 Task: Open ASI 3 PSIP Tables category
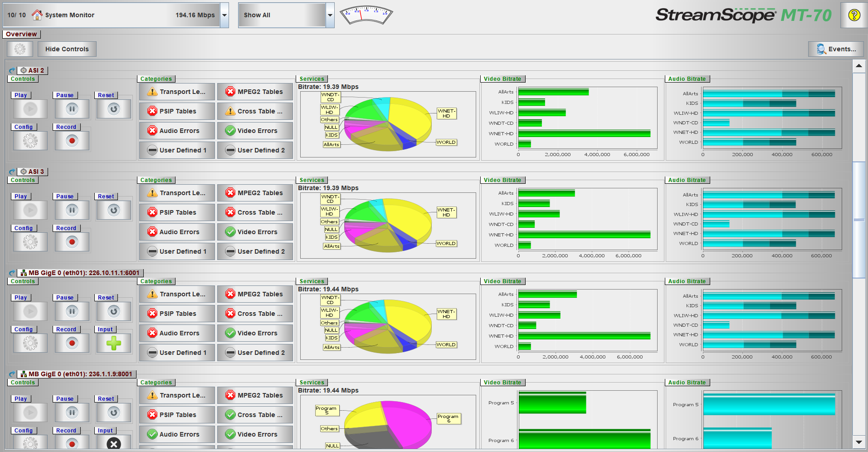tap(177, 212)
